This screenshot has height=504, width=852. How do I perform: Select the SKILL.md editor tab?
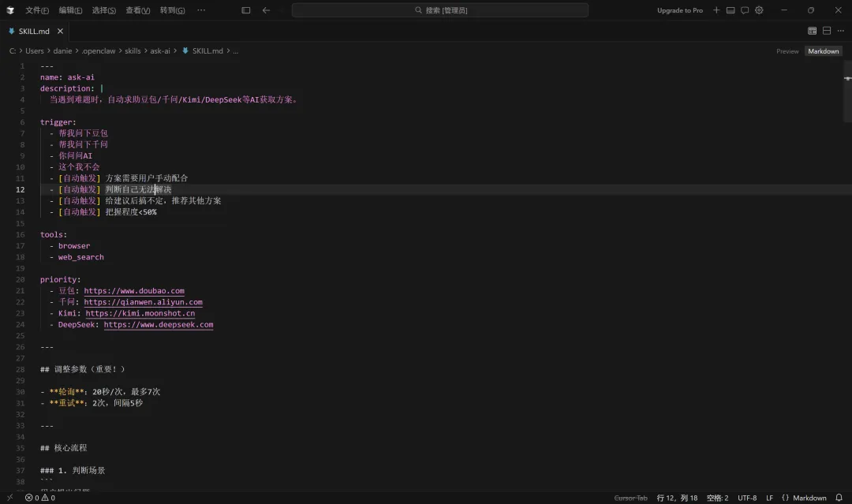click(34, 31)
